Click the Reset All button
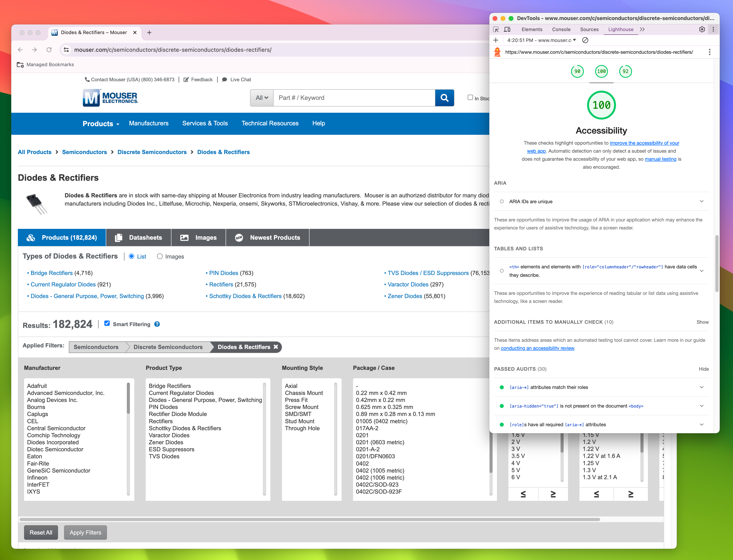 point(41,533)
